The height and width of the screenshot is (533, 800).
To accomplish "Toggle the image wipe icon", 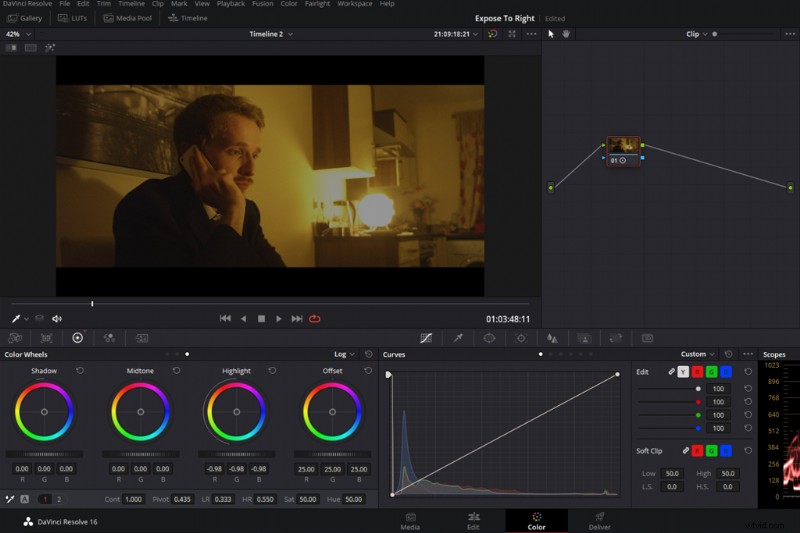I will point(11,48).
